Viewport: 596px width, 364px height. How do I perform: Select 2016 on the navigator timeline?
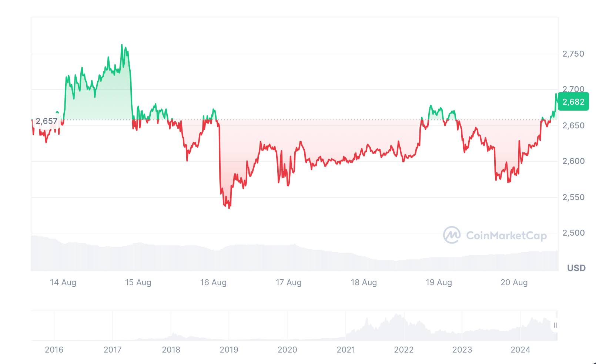point(54,350)
